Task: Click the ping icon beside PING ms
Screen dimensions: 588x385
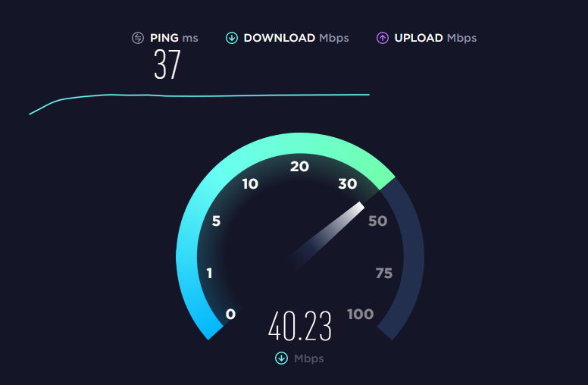Action: click(x=138, y=38)
